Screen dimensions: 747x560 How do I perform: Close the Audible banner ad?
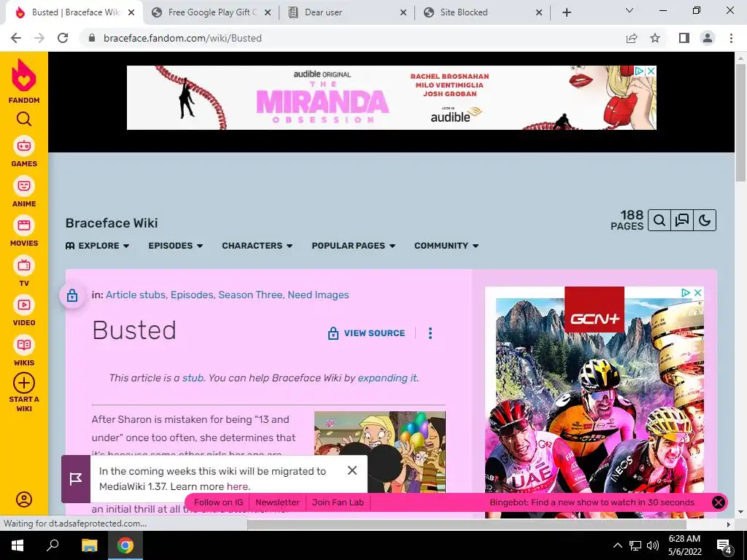coord(651,71)
